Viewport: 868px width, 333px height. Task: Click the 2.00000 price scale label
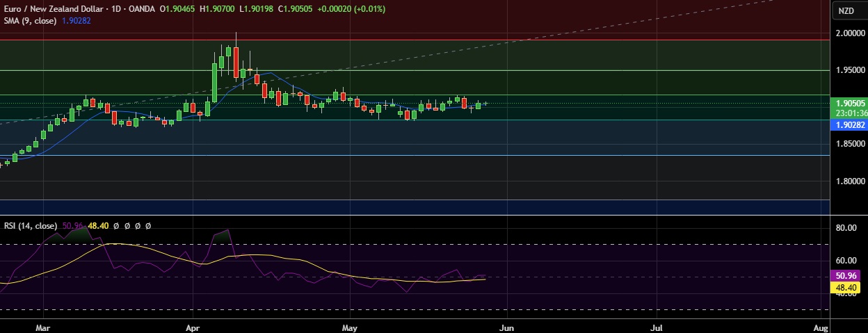click(x=851, y=33)
